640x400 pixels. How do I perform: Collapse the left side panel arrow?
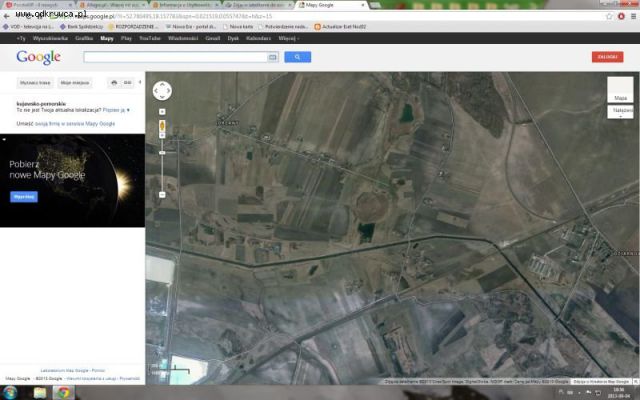(140, 82)
